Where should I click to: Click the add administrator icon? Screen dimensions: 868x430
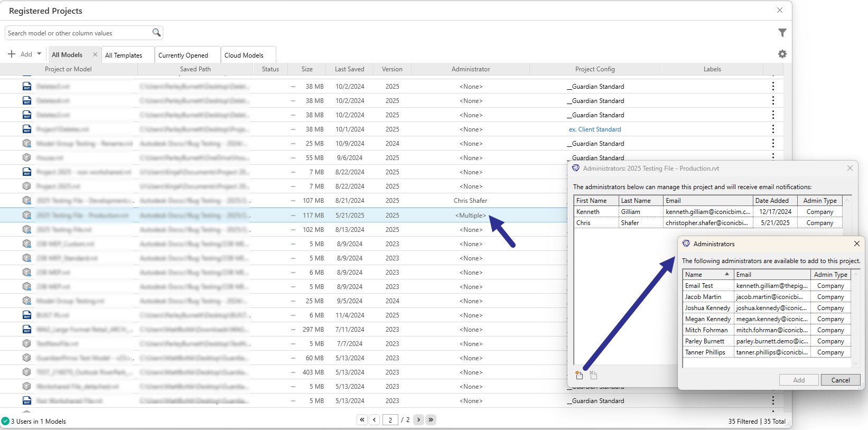(x=580, y=375)
